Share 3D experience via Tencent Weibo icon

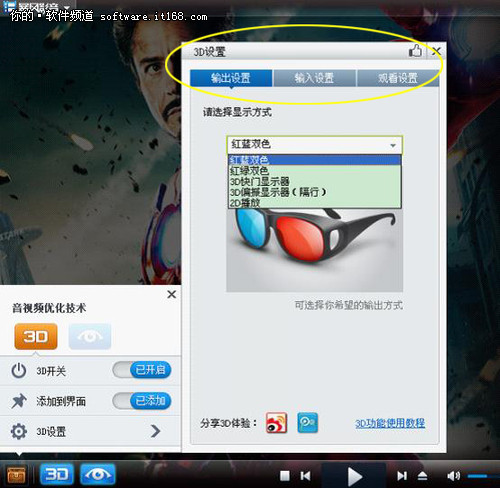point(307,423)
